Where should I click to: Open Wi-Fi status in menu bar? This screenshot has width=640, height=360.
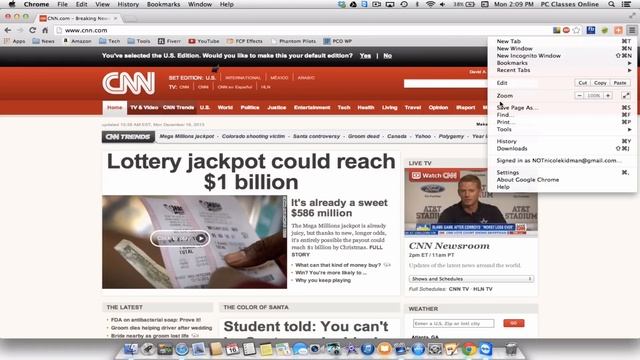coord(430,4)
